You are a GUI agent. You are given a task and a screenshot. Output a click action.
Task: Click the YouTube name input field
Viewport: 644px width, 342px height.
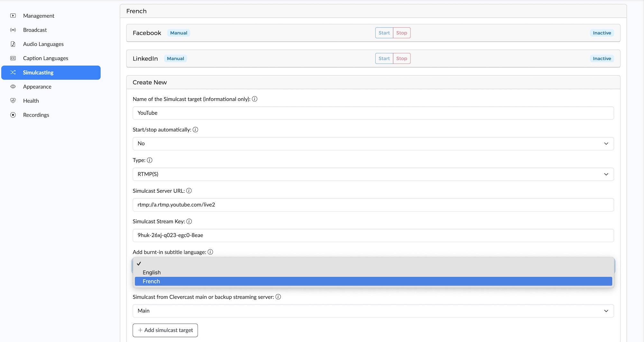(373, 113)
